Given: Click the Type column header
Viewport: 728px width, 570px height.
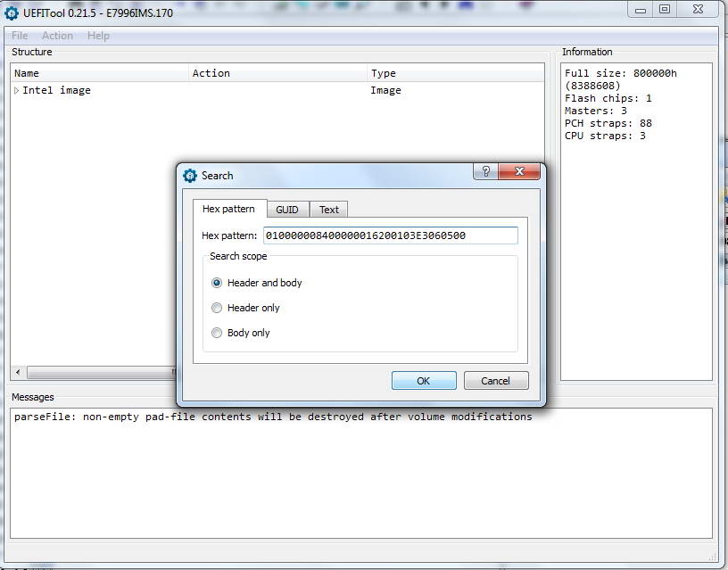Looking at the screenshot, I should click(x=456, y=73).
